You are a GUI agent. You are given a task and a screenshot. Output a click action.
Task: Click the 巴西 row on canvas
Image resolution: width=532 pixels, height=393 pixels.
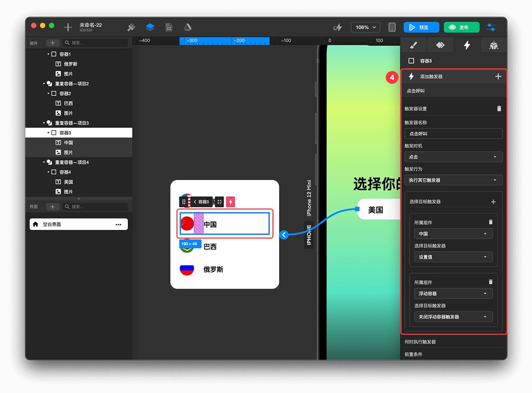pyautogui.click(x=224, y=247)
